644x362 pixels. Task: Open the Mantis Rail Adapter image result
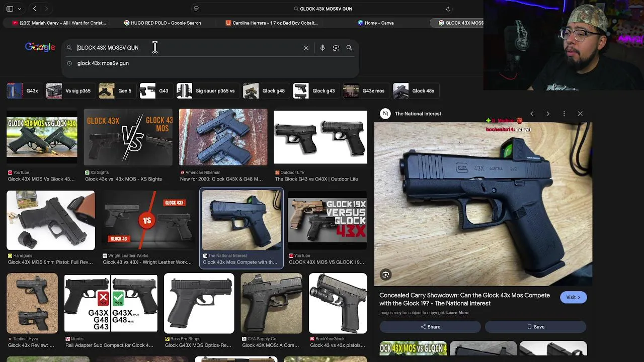coord(111,303)
